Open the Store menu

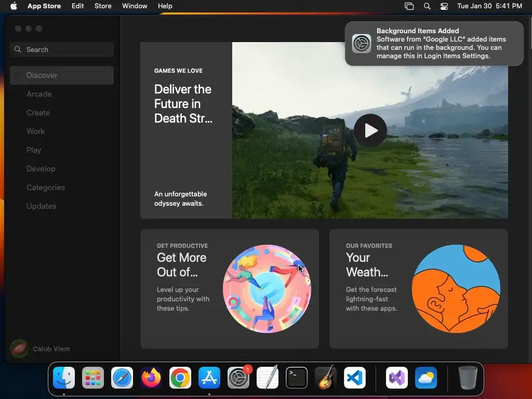pyautogui.click(x=103, y=6)
